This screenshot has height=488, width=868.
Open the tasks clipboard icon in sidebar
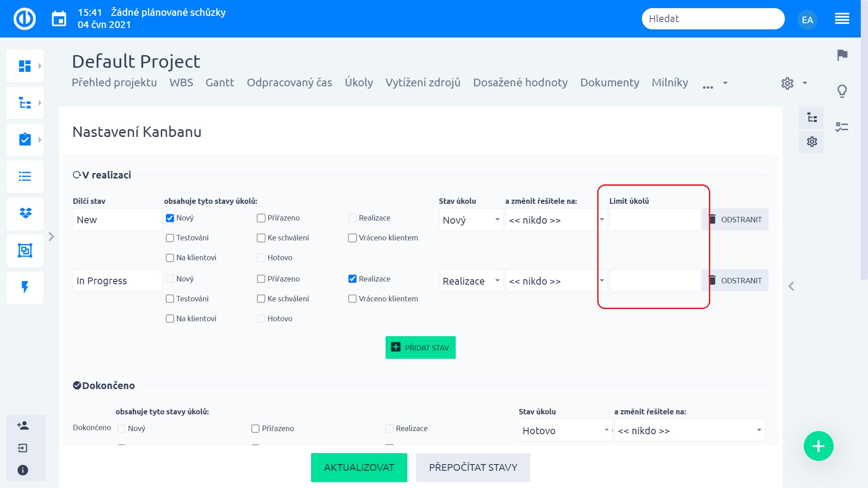(25, 140)
